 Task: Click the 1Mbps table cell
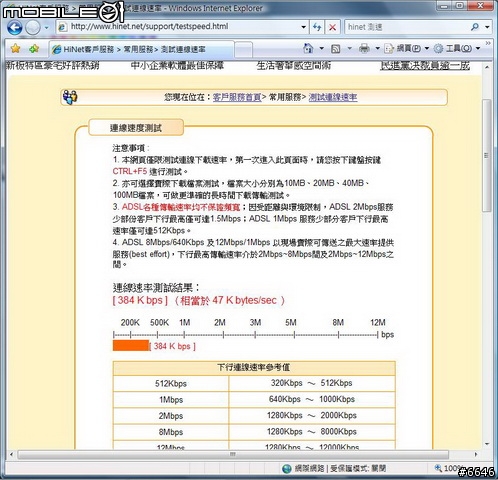(171, 400)
